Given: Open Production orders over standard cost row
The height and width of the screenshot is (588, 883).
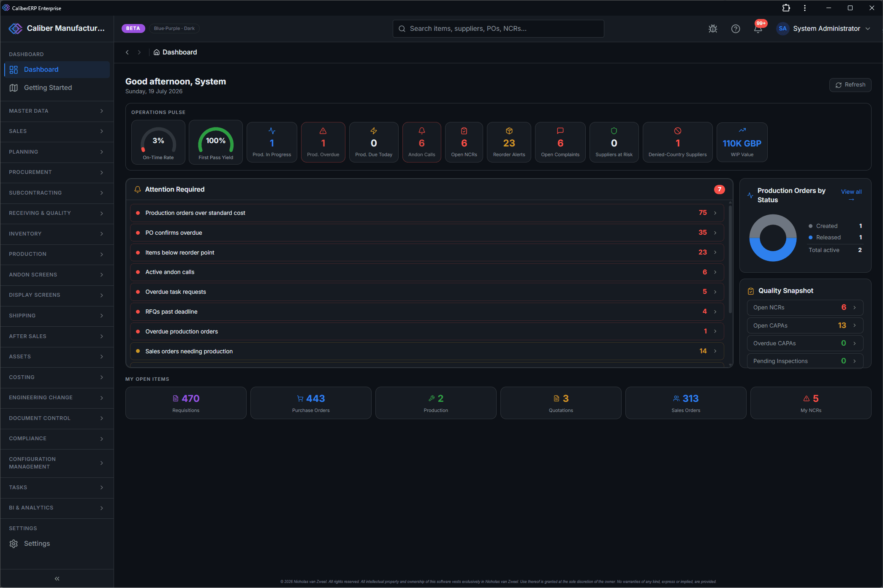Looking at the screenshot, I should coord(427,213).
